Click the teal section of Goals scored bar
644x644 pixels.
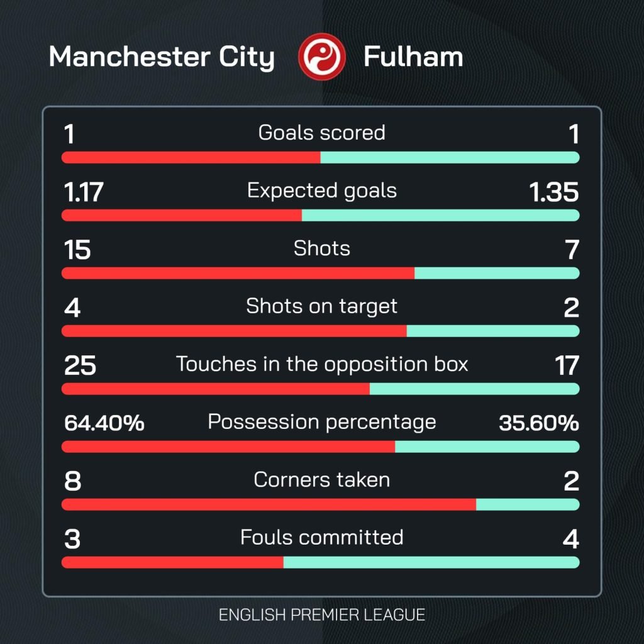click(450, 157)
